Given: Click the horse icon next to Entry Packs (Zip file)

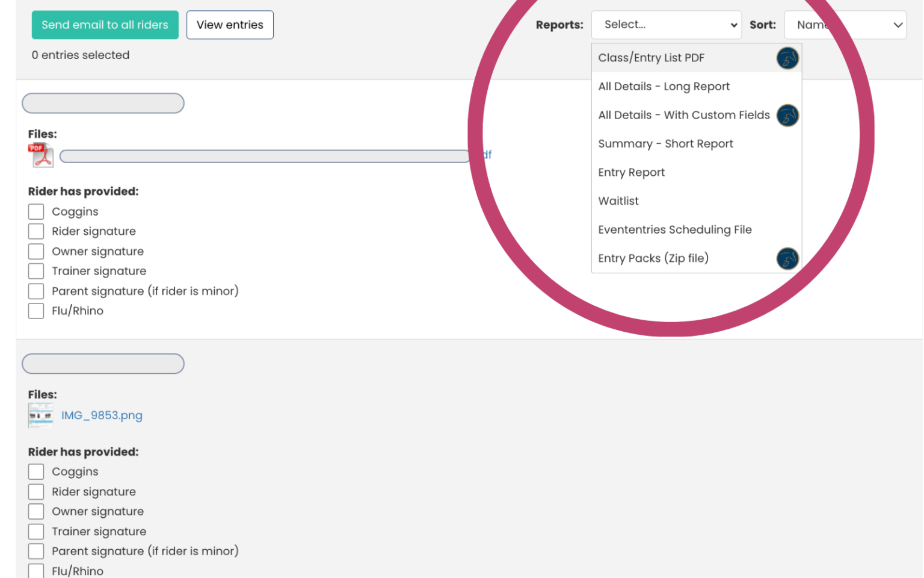Looking at the screenshot, I should [787, 259].
